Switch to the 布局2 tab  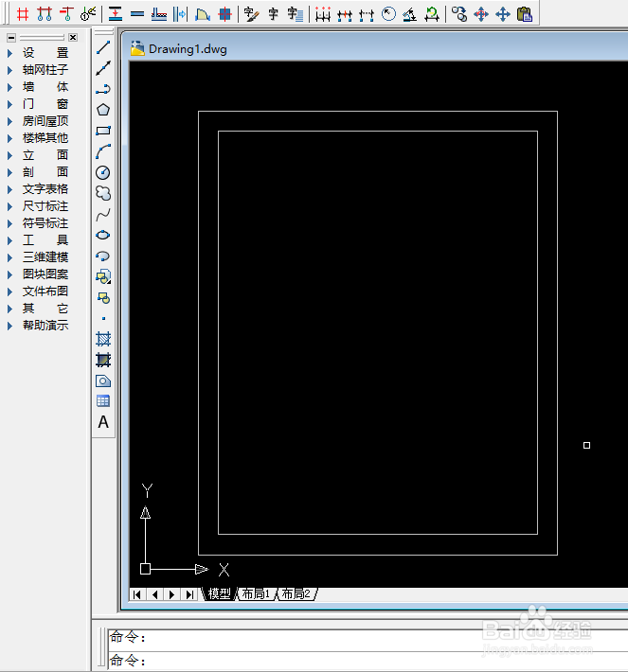(296, 594)
